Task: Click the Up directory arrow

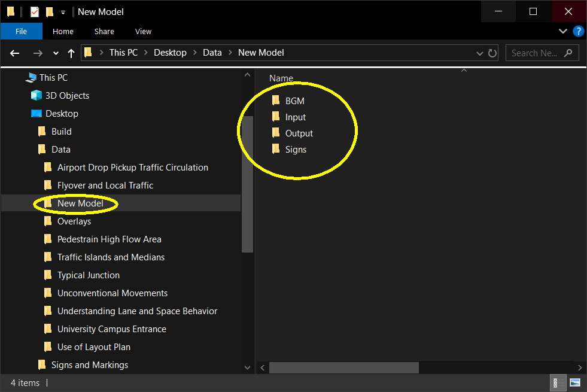Action: click(71, 53)
